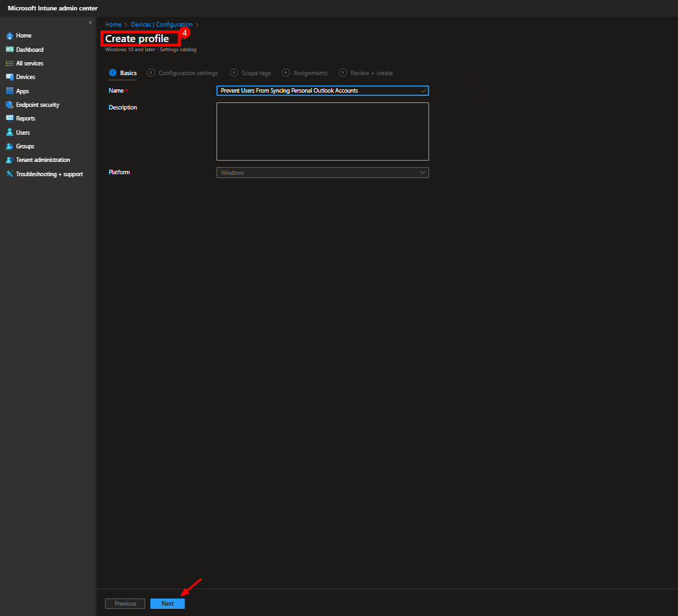Click the Next button
The image size is (678, 616).
[x=167, y=604]
